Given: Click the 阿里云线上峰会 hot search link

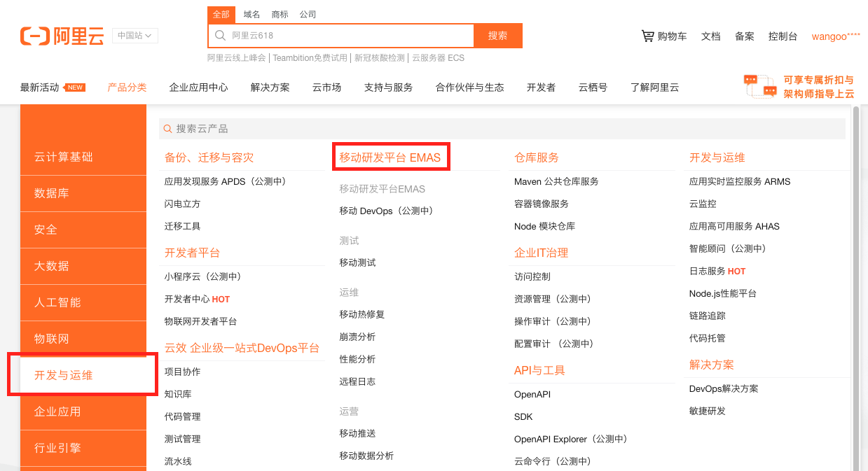Looking at the screenshot, I should 237,58.
